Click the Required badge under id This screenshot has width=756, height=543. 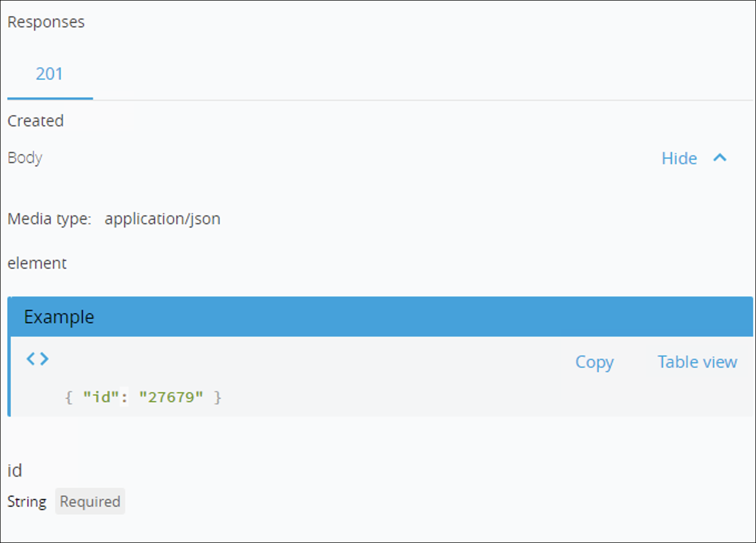[x=90, y=501]
